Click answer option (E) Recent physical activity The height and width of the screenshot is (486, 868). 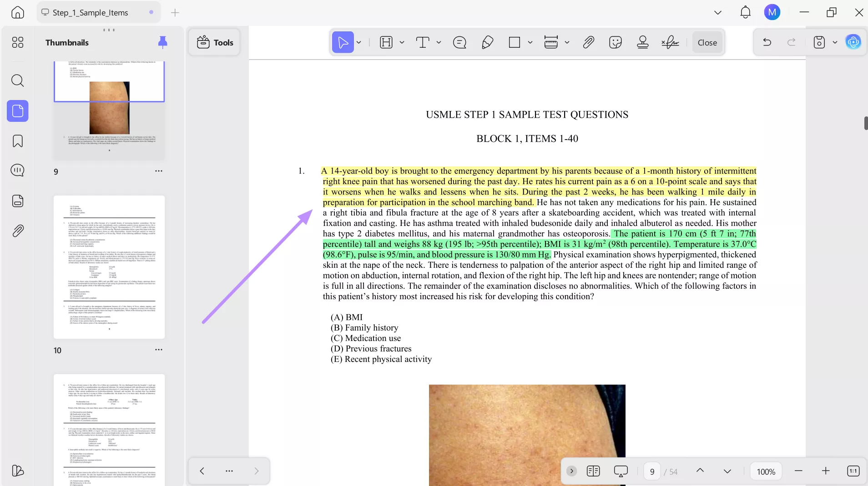coord(381,359)
